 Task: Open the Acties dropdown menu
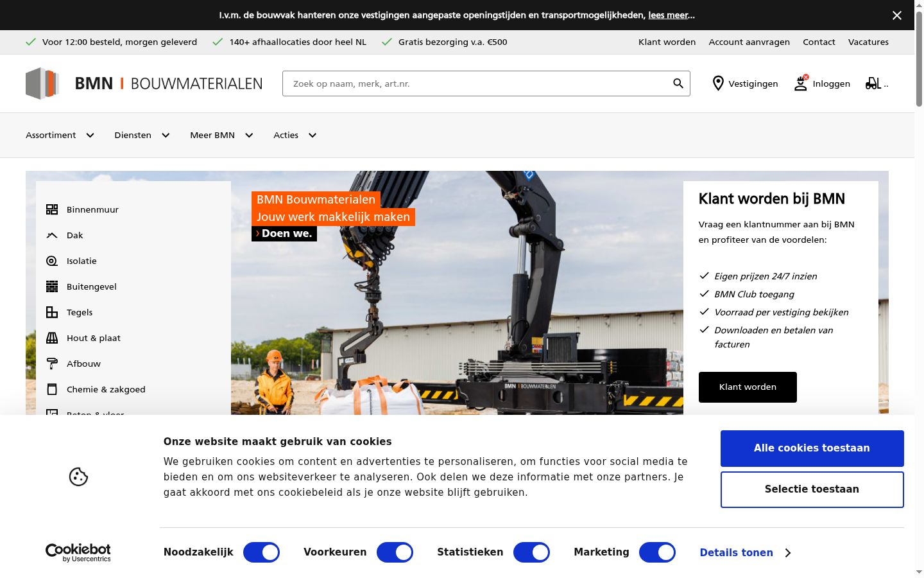pos(295,135)
